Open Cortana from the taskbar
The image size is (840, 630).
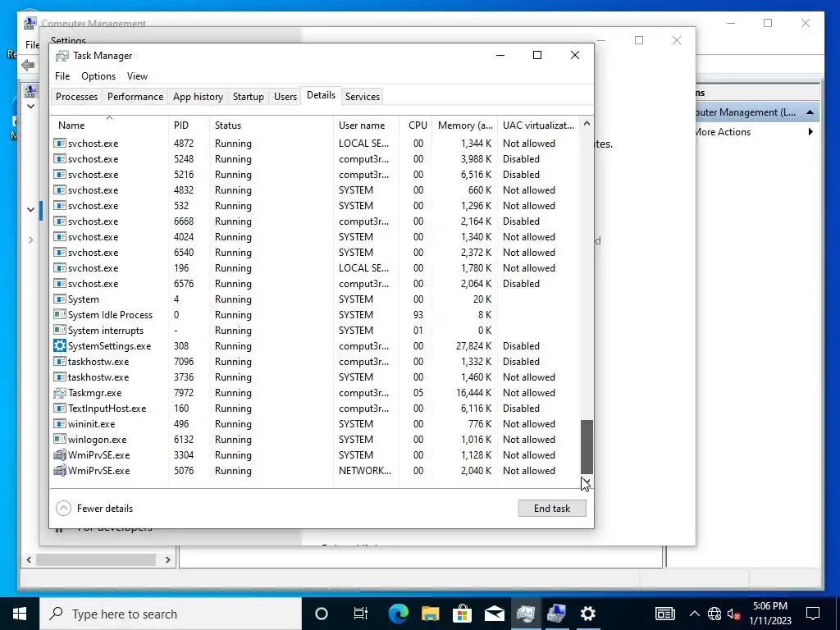(322, 614)
